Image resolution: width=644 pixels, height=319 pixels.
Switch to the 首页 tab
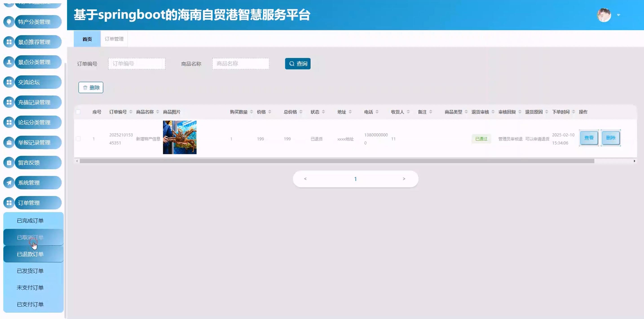87,39
